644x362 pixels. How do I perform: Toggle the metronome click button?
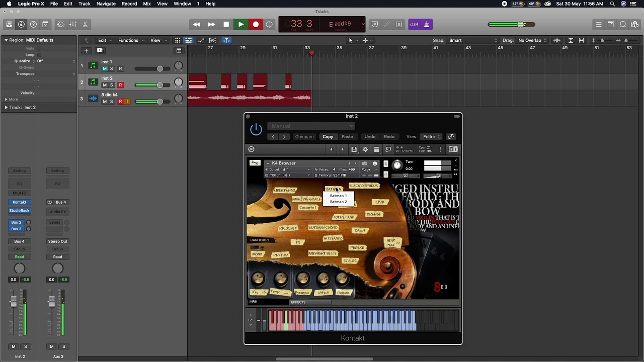(x=426, y=24)
